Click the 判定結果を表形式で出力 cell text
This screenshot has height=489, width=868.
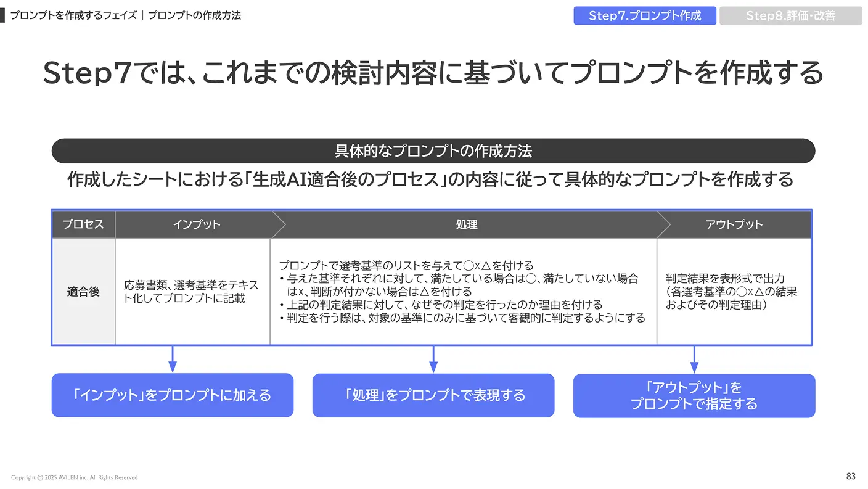[732, 292]
